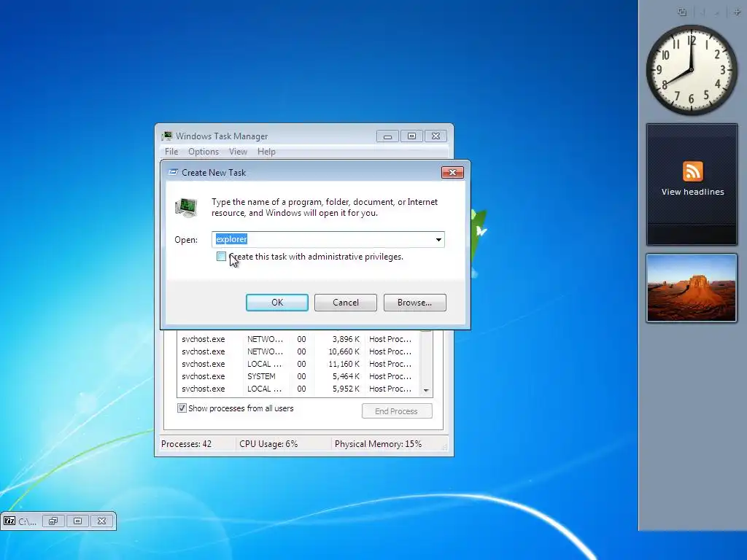Maximize the minimized C:\... window
The image size is (747, 560).
77,521
